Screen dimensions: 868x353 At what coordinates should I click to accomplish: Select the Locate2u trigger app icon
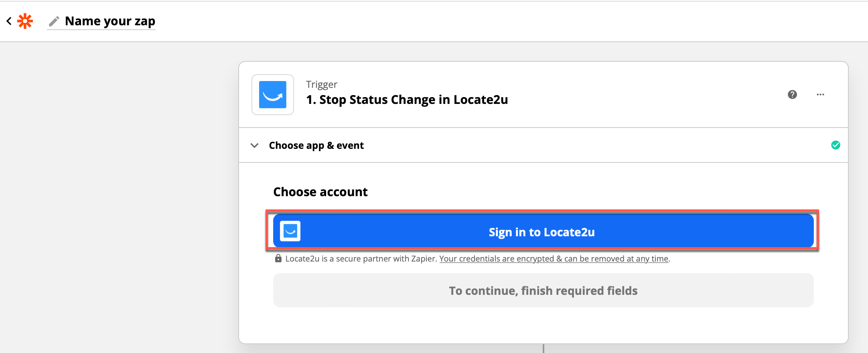tap(273, 95)
